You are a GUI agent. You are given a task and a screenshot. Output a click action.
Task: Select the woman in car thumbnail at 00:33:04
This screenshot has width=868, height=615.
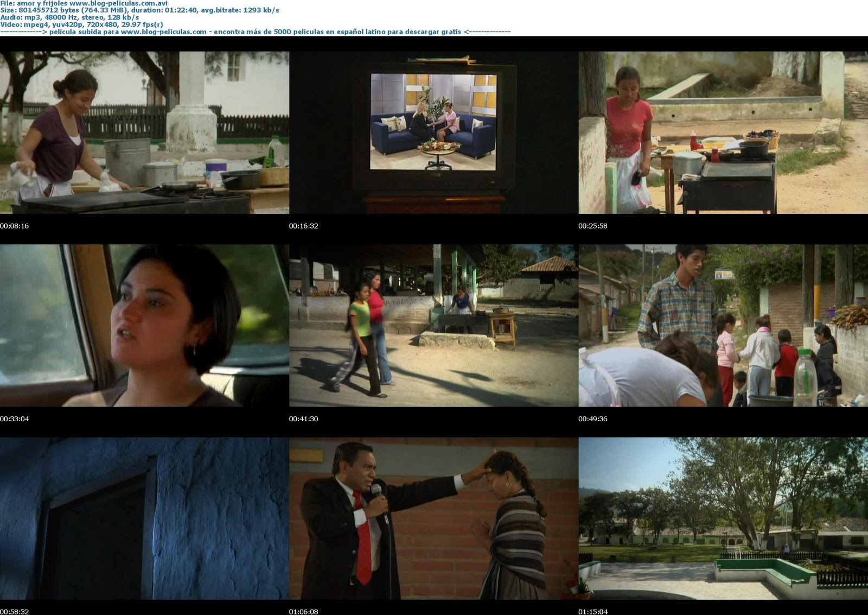coord(144,325)
